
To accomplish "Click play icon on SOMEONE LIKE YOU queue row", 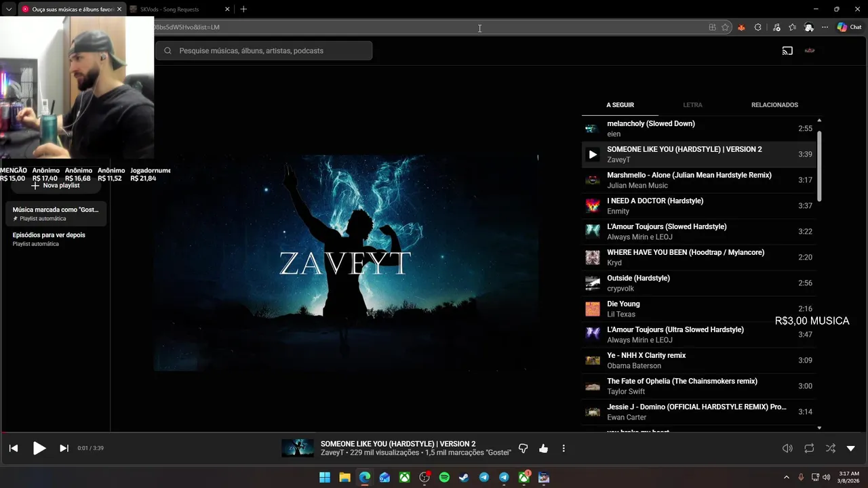I will click(593, 155).
